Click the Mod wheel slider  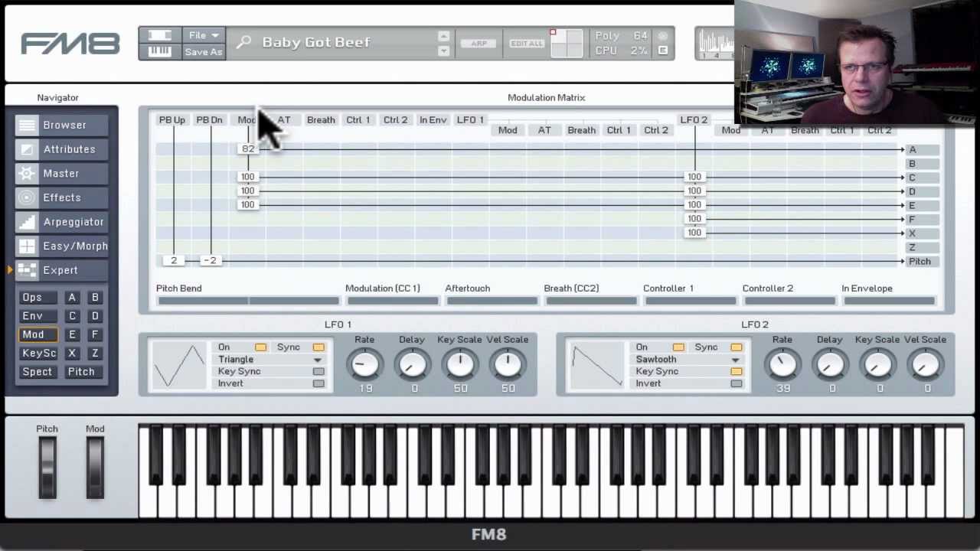click(x=95, y=468)
